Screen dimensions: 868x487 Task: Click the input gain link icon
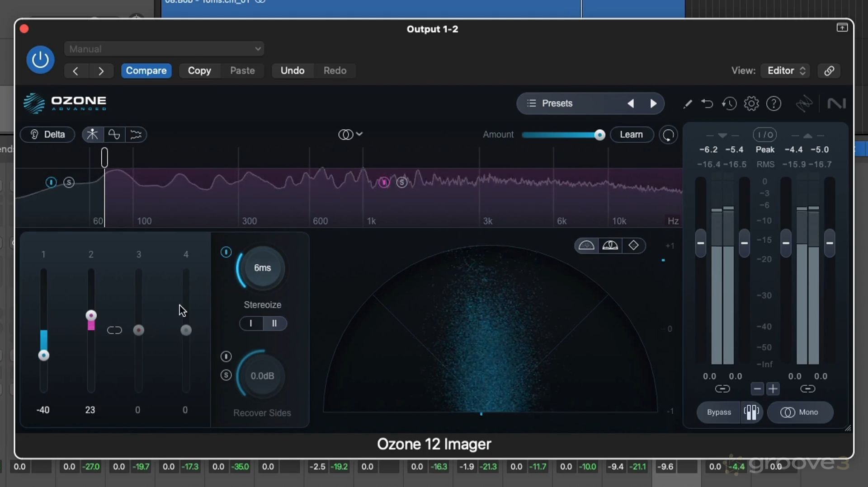pos(722,389)
